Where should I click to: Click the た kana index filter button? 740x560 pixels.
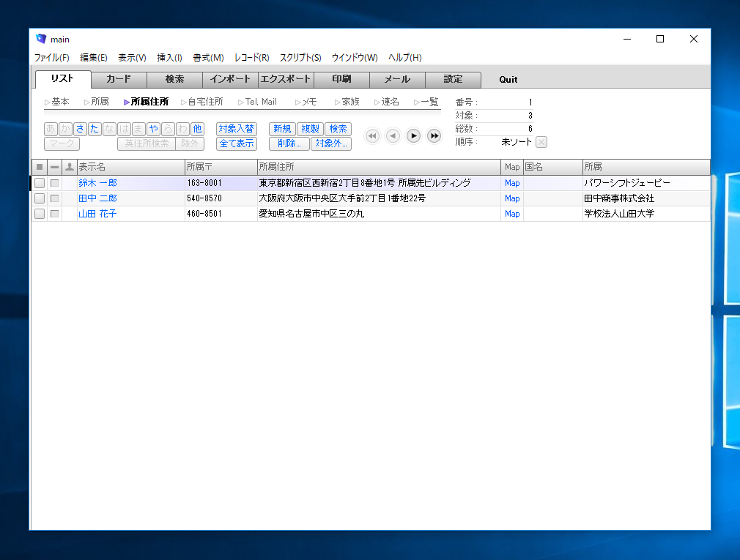(x=95, y=129)
